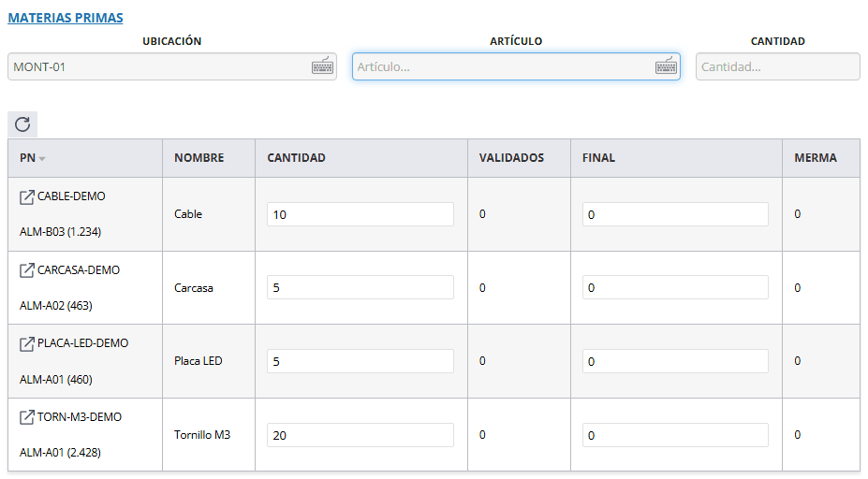Focus the Cantidad input at top
868x479 pixels.
coord(778,66)
